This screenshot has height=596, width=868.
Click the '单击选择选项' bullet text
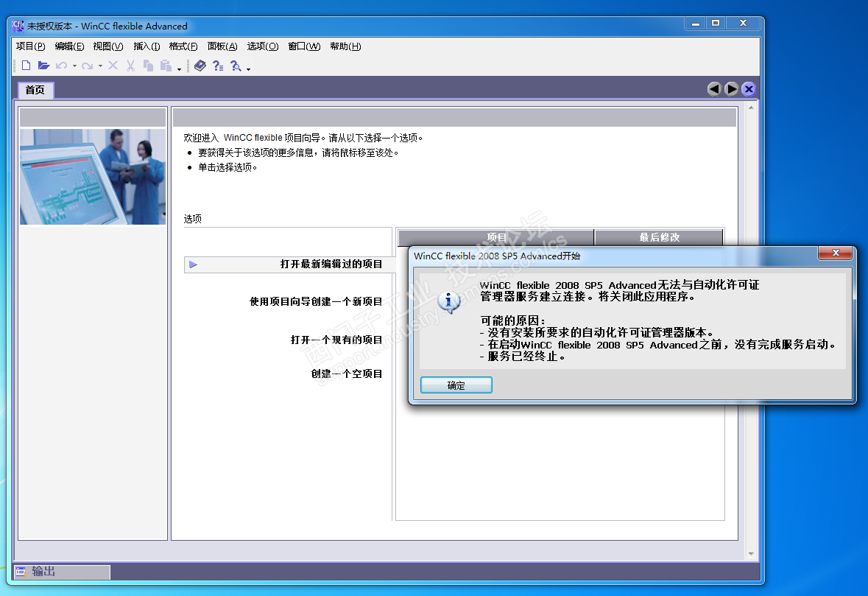click(227, 167)
